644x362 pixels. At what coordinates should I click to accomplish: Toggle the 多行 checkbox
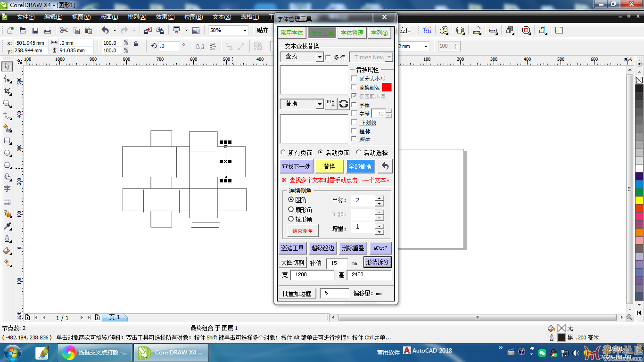(329, 58)
